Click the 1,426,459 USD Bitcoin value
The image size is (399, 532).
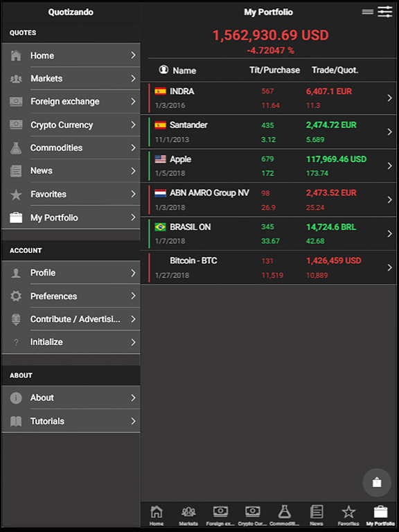point(333,260)
